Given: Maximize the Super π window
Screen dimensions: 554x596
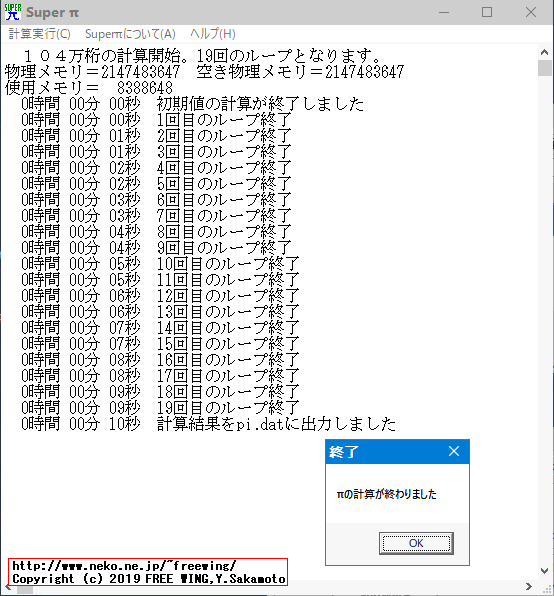Looking at the screenshot, I should coord(487,12).
